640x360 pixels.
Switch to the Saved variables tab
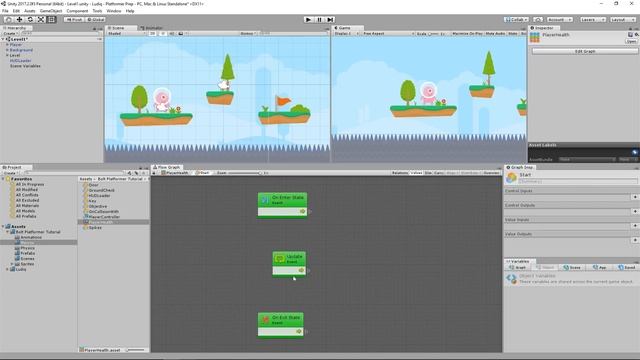pyautogui.click(x=626, y=267)
